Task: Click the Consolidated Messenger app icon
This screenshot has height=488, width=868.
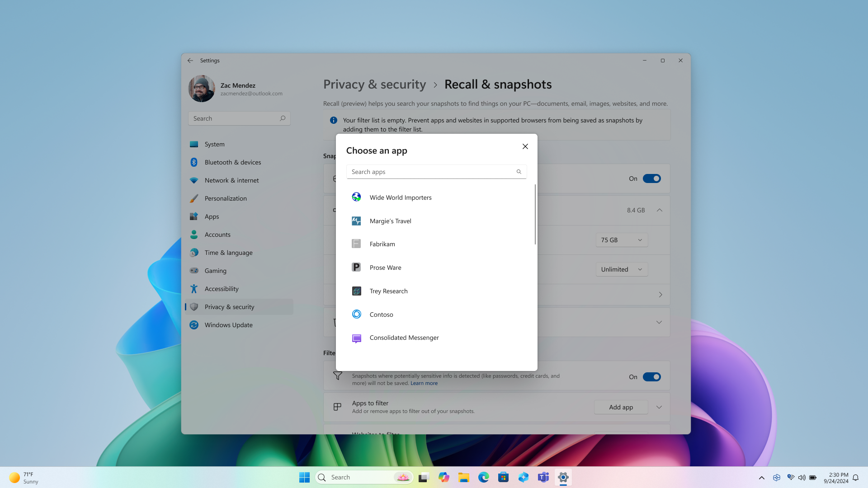Action: click(356, 338)
